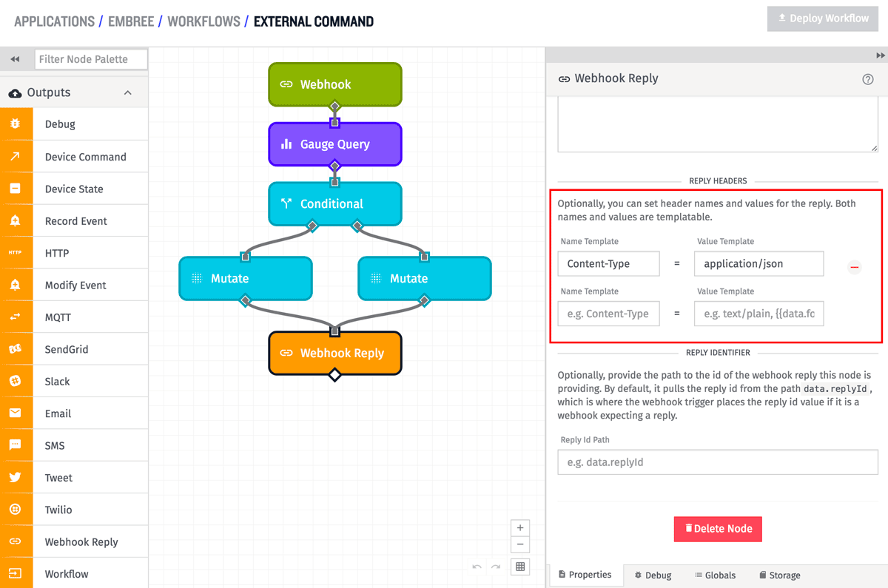This screenshot has width=888, height=588.
Task: Select the Workflow palette icon
Action: [x=16, y=574]
